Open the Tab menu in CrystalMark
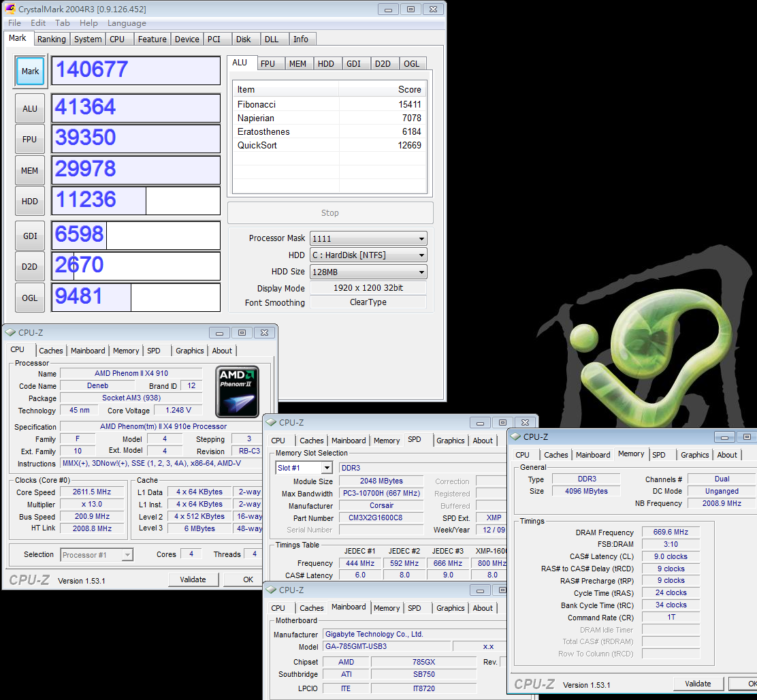Image resolution: width=757 pixels, height=700 pixels. click(62, 23)
